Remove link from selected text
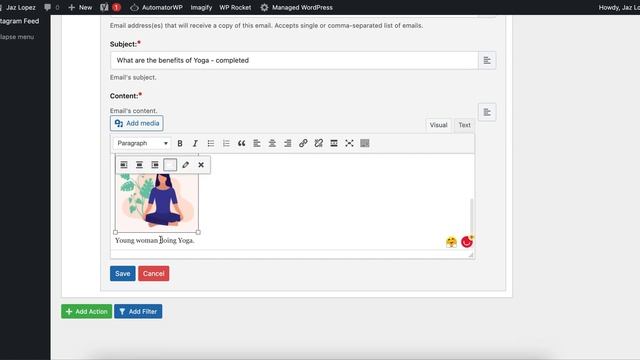The width and height of the screenshot is (640, 360). point(318,143)
